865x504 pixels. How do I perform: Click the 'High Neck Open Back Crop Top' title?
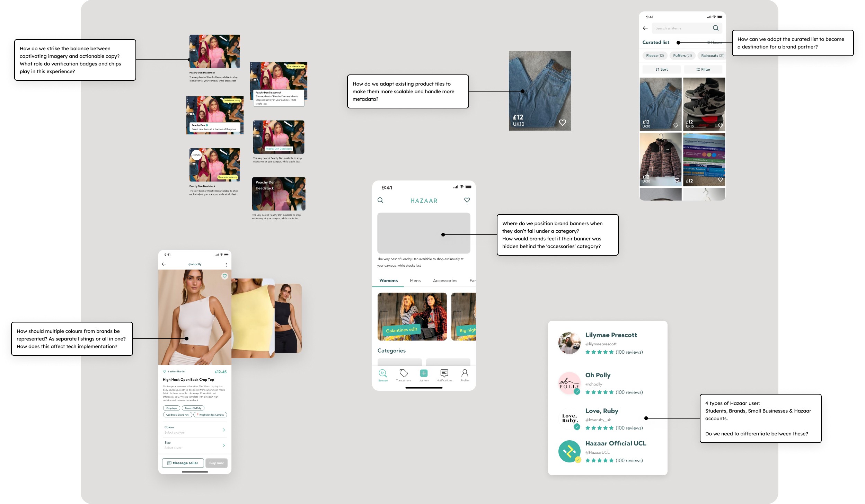(188, 380)
